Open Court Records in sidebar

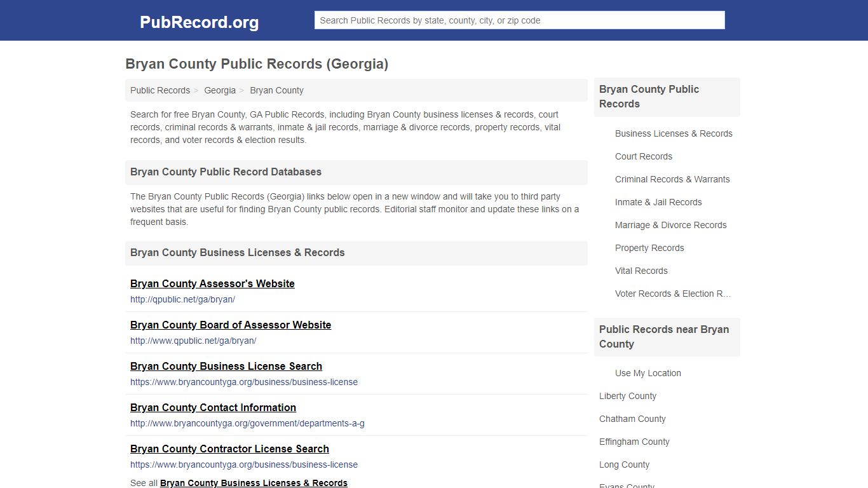[644, 156]
